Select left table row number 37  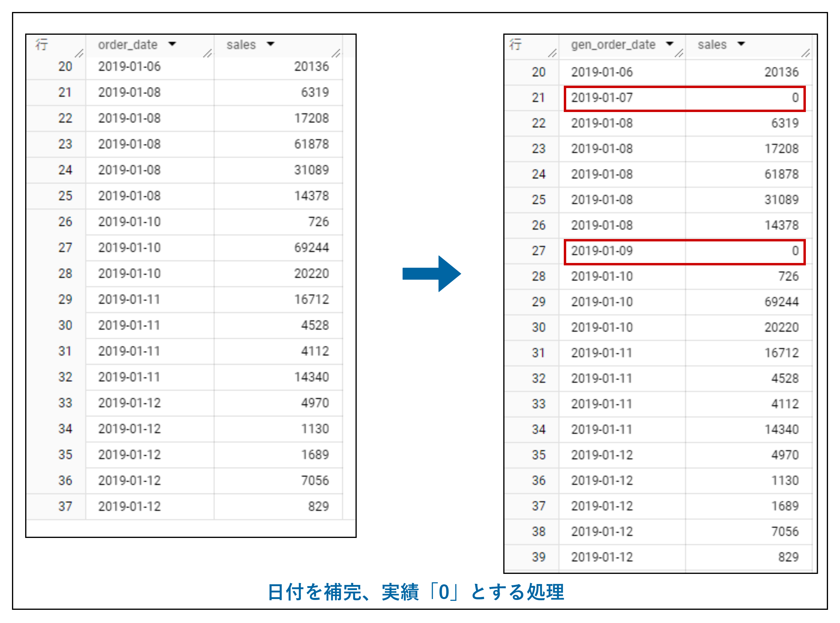(x=65, y=506)
